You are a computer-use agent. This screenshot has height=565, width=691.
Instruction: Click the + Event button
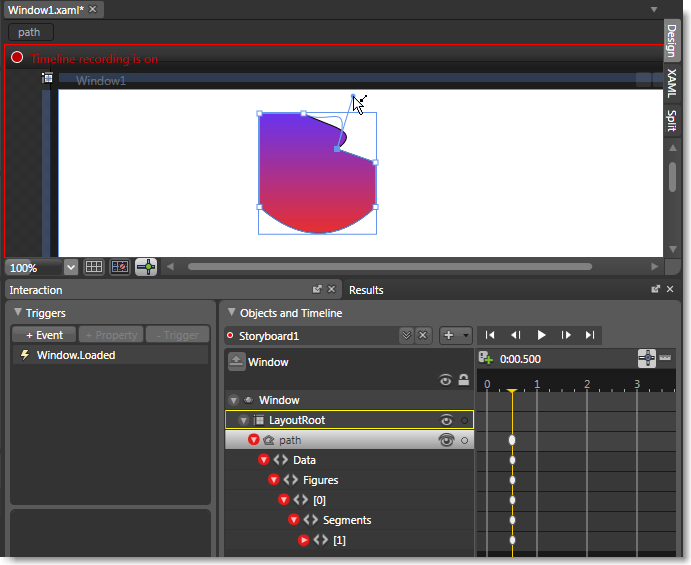pos(44,335)
